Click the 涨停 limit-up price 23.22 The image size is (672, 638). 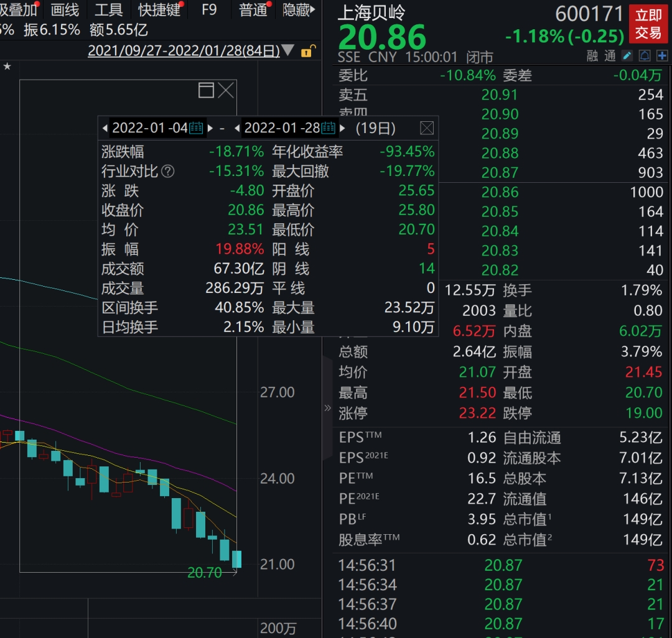[x=477, y=413]
